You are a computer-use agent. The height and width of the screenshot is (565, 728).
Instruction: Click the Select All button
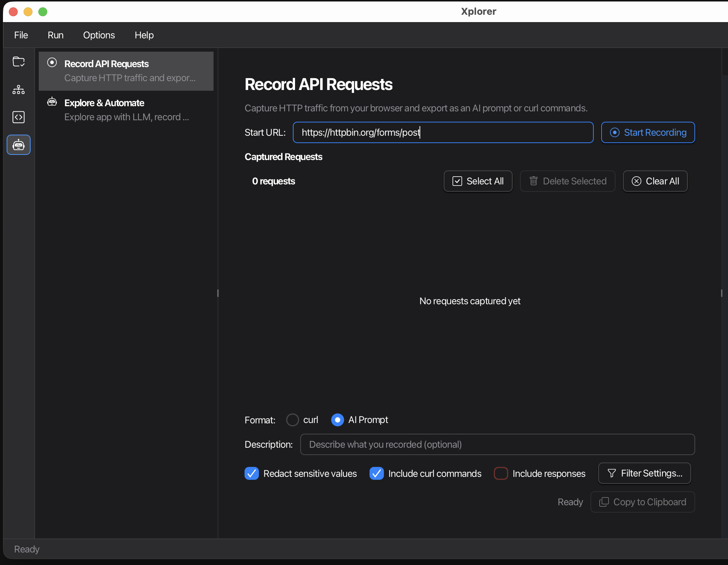tap(478, 181)
